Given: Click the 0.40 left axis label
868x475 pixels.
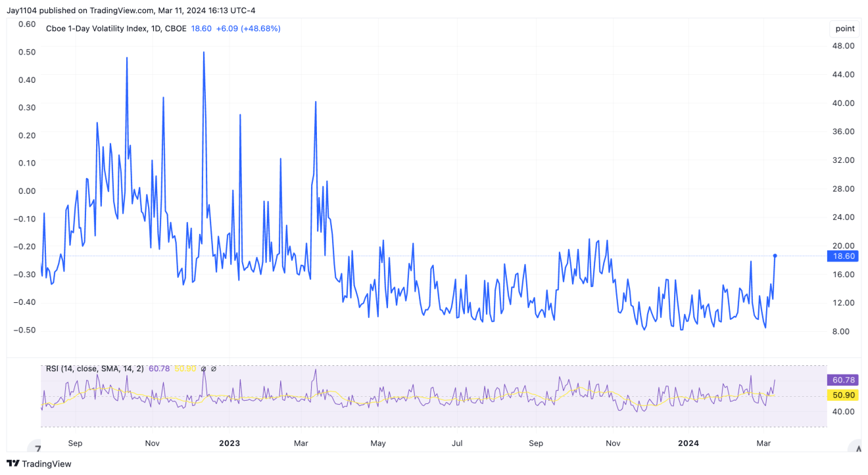Looking at the screenshot, I should pyautogui.click(x=27, y=79).
